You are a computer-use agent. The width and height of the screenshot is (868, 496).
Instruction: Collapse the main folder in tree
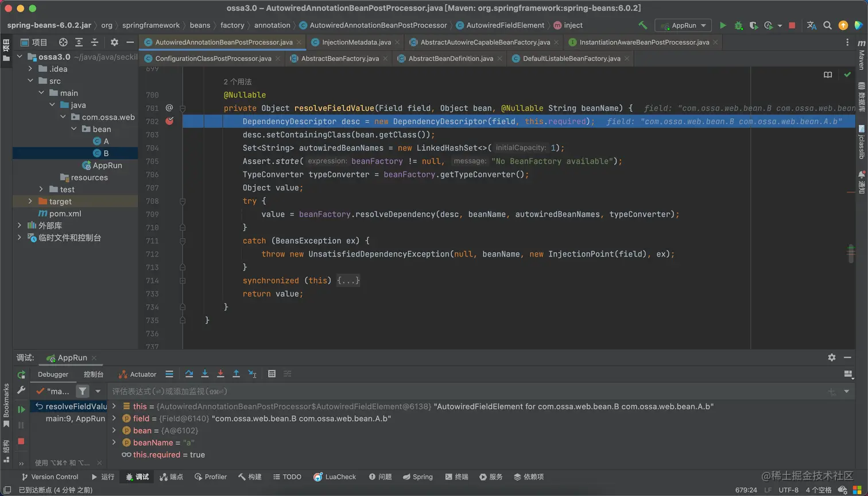(x=41, y=93)
